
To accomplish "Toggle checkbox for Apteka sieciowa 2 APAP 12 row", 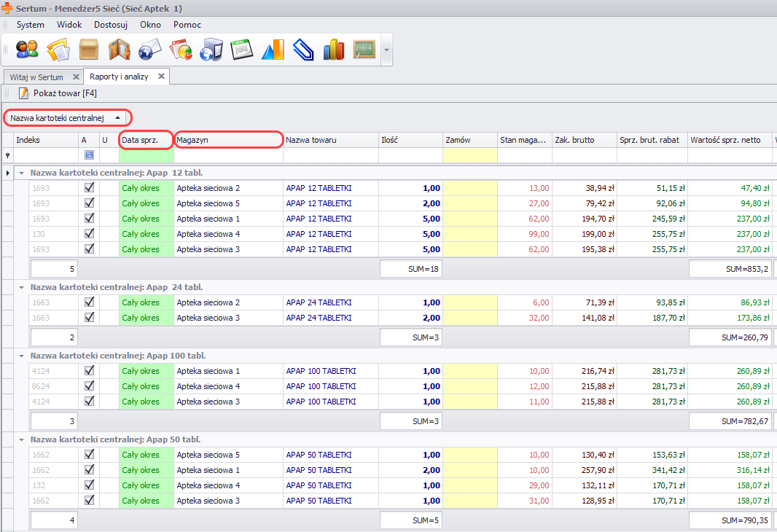I will [90, 188].
